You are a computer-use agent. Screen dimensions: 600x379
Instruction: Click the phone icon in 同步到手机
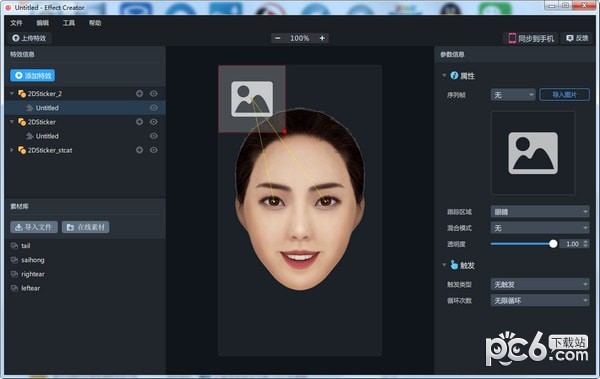click(x=512, y=38)
